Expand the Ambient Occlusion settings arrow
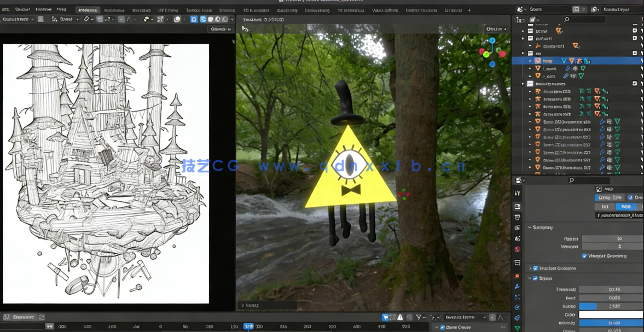Screen dimensions: 644x332 (x=530, y=268)
